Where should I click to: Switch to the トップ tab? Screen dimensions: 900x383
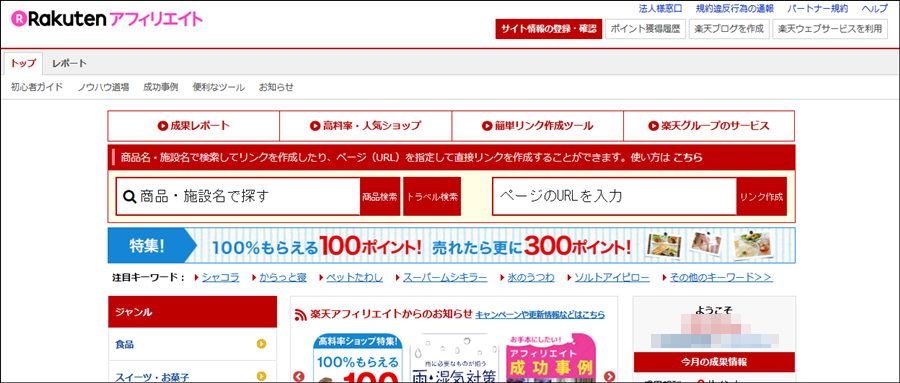pyautogui.click(x=23, y=63)
